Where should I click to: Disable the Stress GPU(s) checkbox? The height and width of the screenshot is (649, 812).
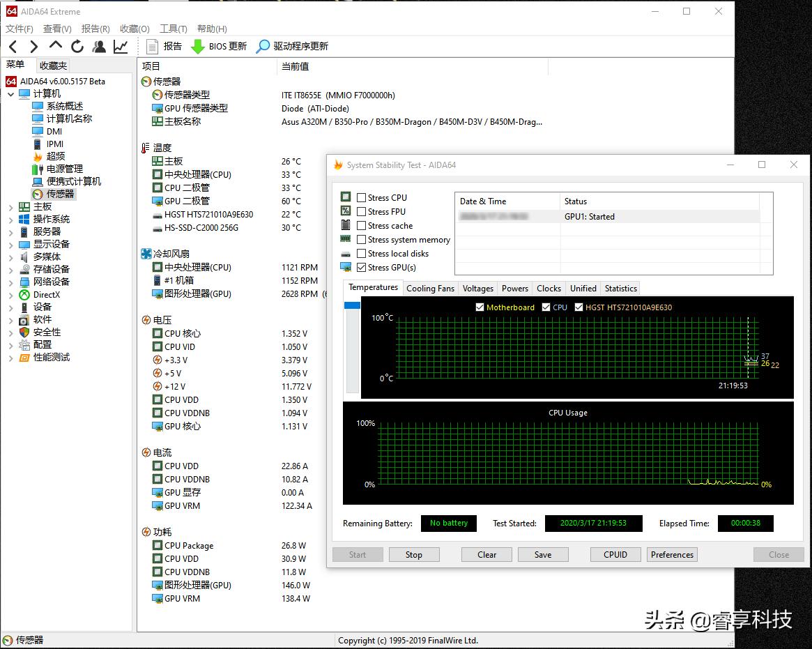(360, 267)
